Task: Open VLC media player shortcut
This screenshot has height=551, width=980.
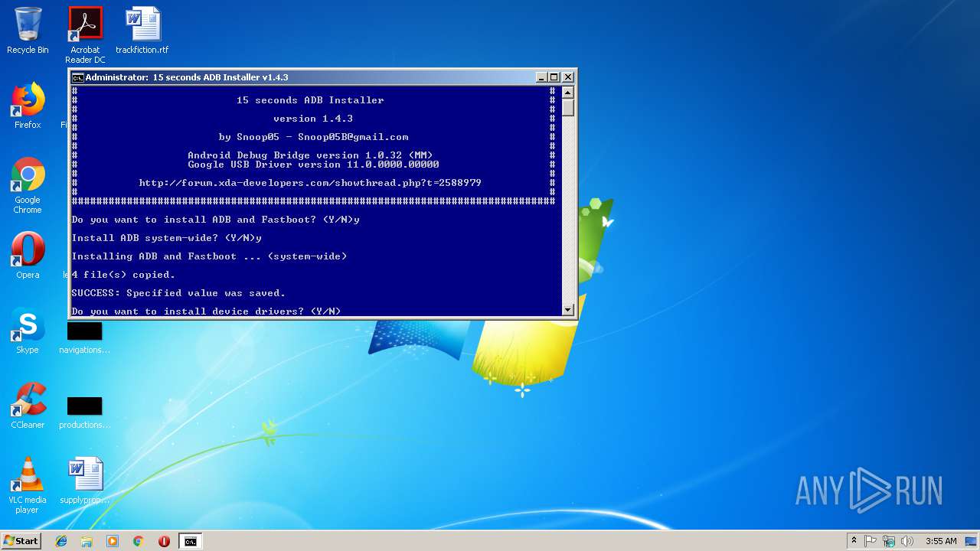Action: [x=28, y=486]
